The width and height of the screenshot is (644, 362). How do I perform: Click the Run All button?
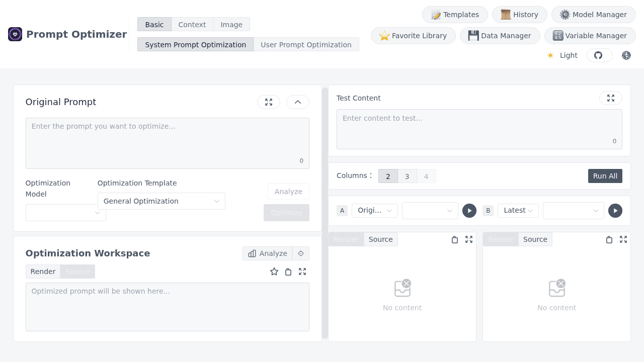pyautogui.click(x=605, y=176)
